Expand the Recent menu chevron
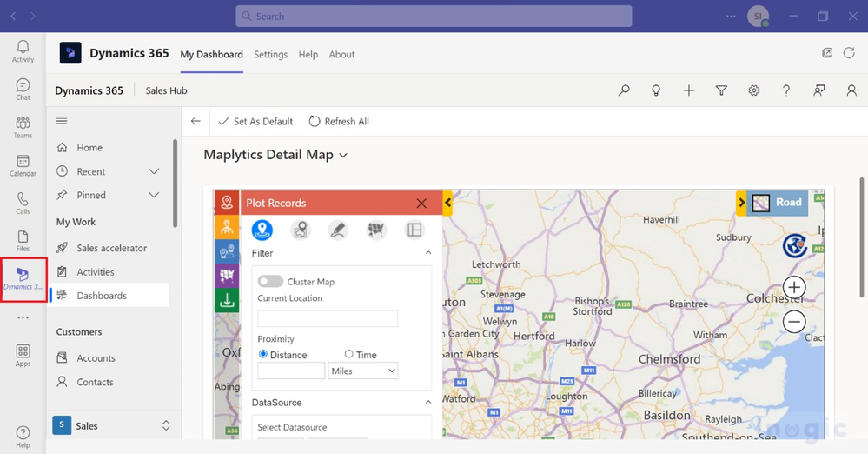Image resolution: width=868 pixels, height=454 pixels. pyautogui.click(x=154, y=171)
